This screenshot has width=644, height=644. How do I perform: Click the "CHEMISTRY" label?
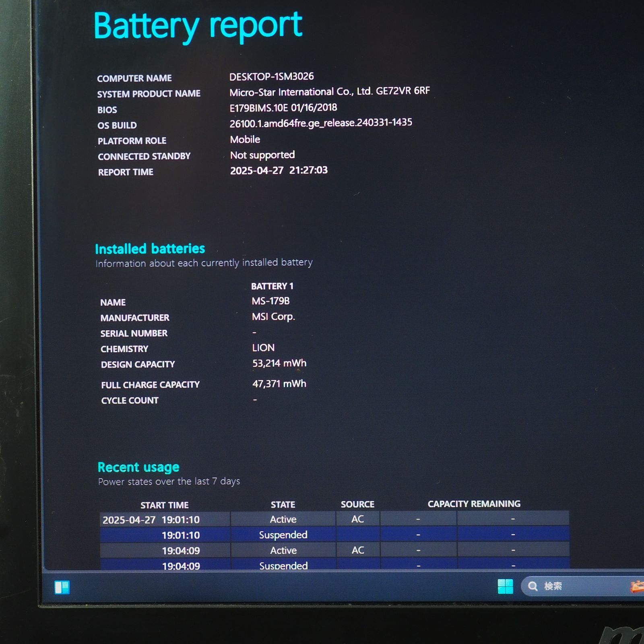(x=124, y=349)
